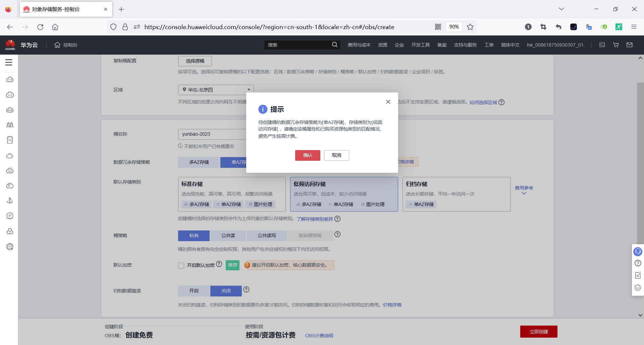Click help icon beside 了解存储类别差异

click(x=337, y=219)
